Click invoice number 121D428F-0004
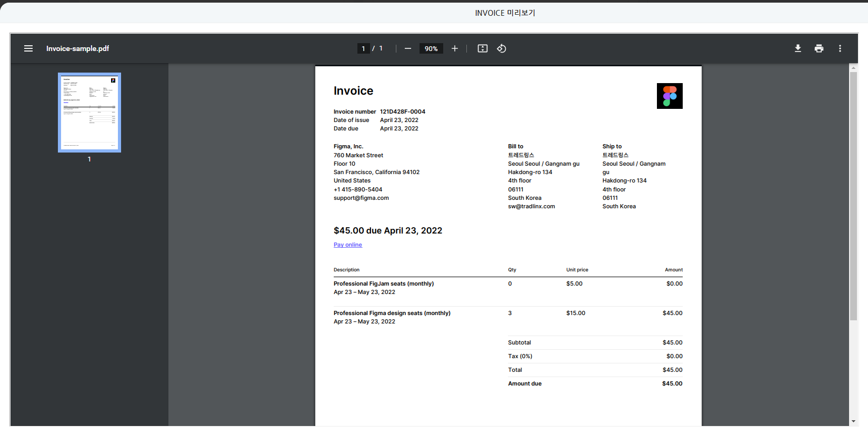 coord(403,111)
